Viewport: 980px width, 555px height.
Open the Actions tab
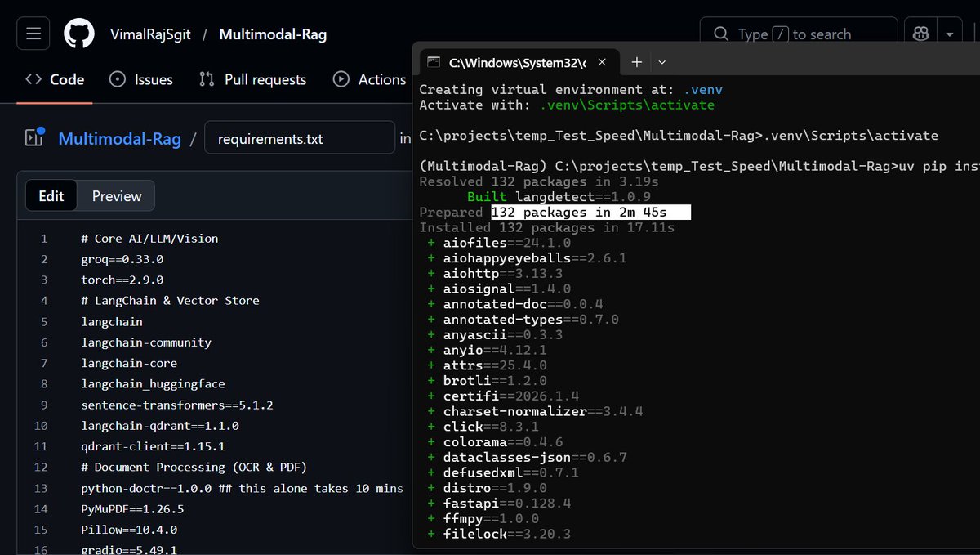(370, 79)
